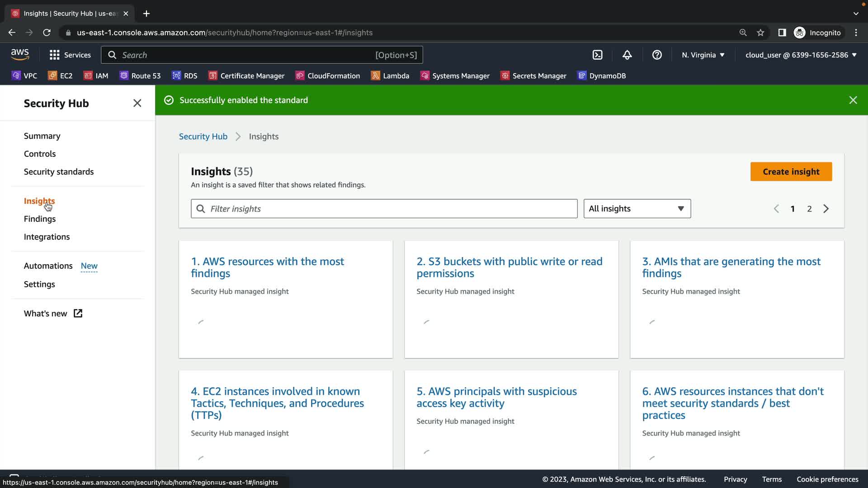Open the Lambda shortcut in favorites bar
Viewport: 868px width, 488px height.
click(x=390, y=76)
